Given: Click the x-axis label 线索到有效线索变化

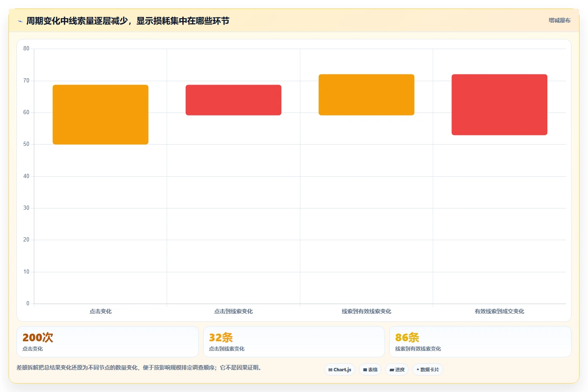Looking at the screenshot, I should pos(366,311).
